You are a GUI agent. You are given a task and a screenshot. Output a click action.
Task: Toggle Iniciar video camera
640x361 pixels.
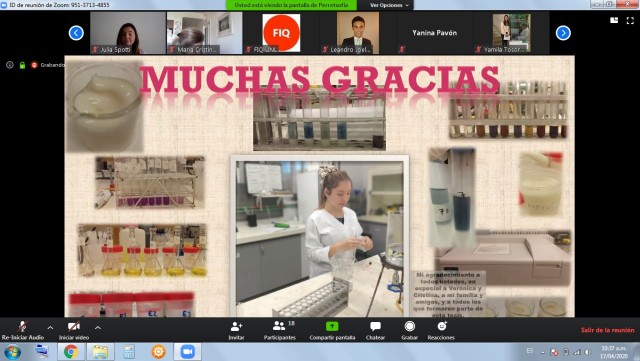point(73,326)
